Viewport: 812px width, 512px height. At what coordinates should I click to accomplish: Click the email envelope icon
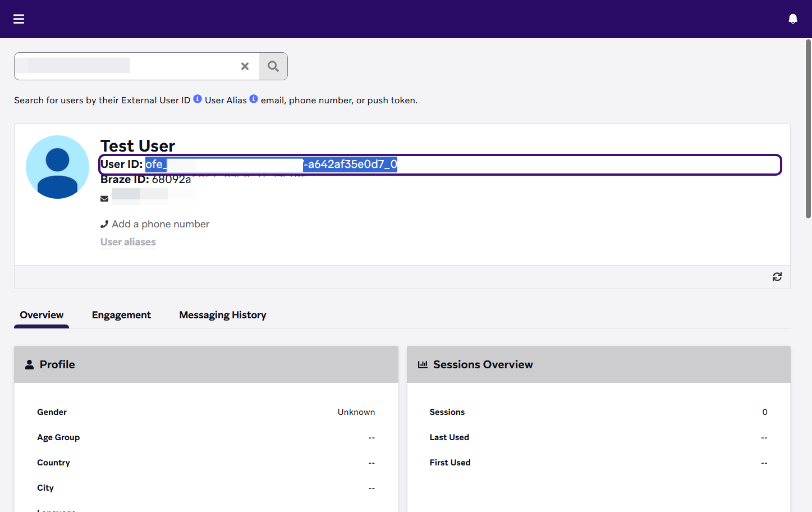(x=104, y=198)
